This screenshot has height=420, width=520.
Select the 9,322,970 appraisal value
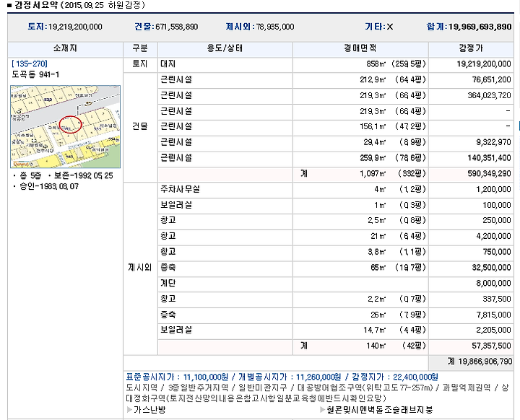(493, 142)
